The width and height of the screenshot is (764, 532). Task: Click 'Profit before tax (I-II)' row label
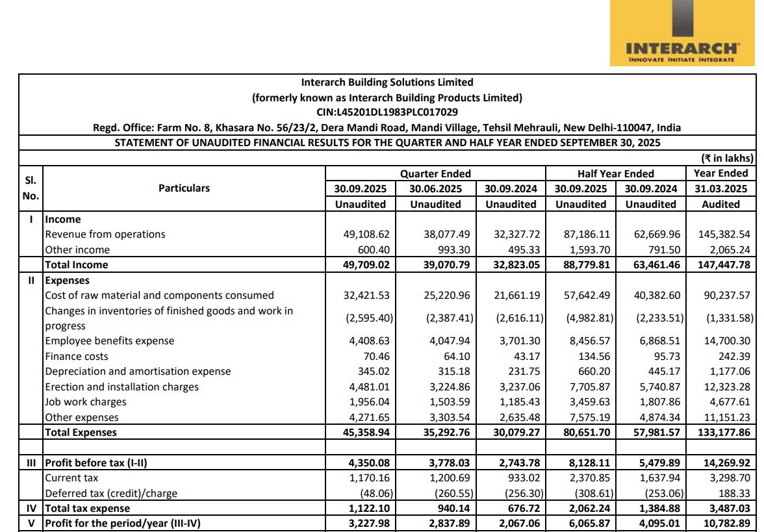(96, 462)
